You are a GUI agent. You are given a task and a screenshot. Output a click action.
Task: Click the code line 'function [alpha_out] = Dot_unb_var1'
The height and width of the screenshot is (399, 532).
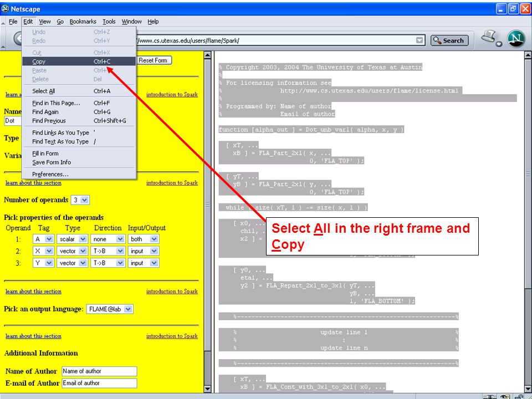(311, 130)
